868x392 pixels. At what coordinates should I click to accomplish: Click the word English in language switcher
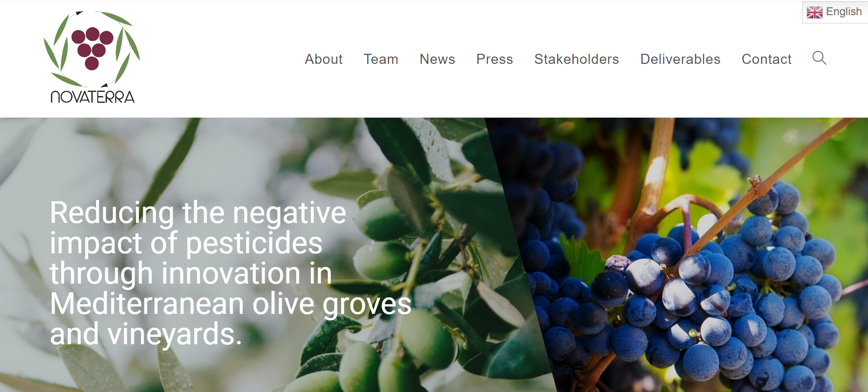click(x=844, y=12)
